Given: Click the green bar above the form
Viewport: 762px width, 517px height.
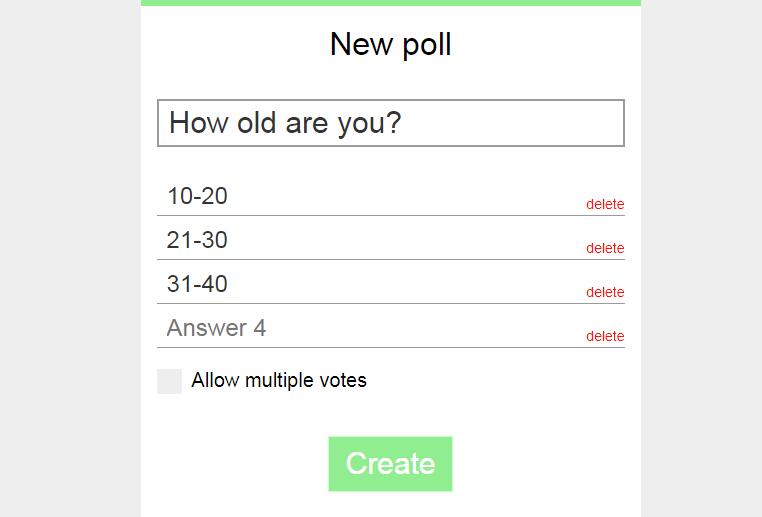Looking at the screenshot, I should [x=390, y=3].
